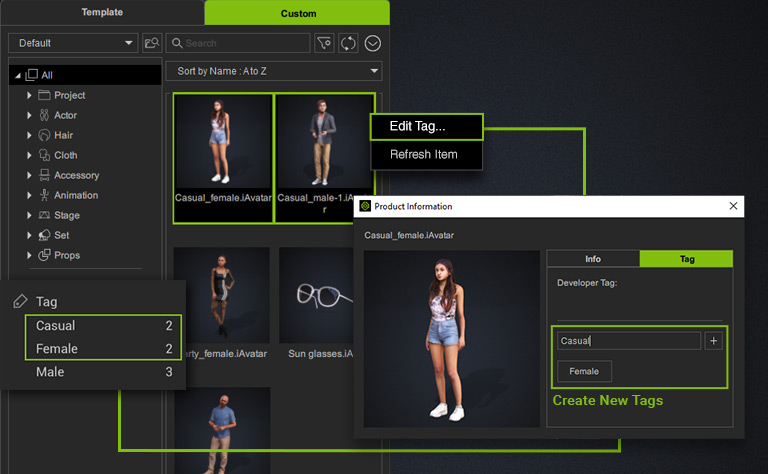Choose Refresh Item from context menu
Screen dimensions: 768x474
click(x=424, y=155)
